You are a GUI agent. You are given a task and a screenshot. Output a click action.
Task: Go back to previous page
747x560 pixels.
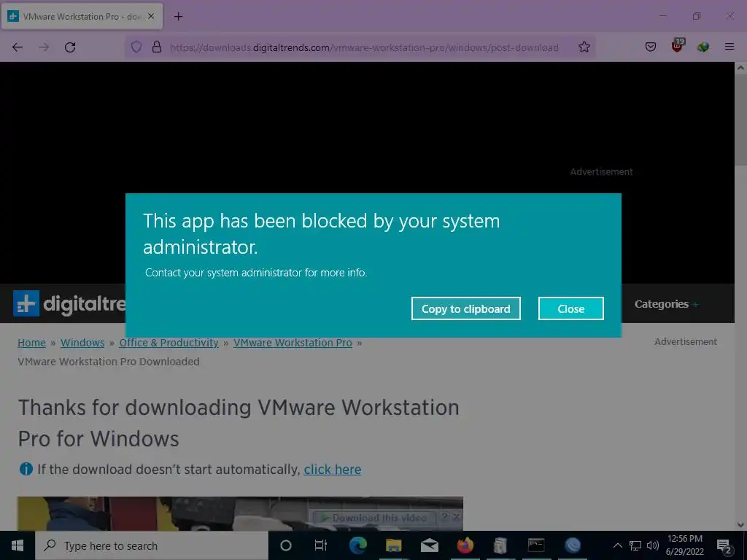(18, 47)
